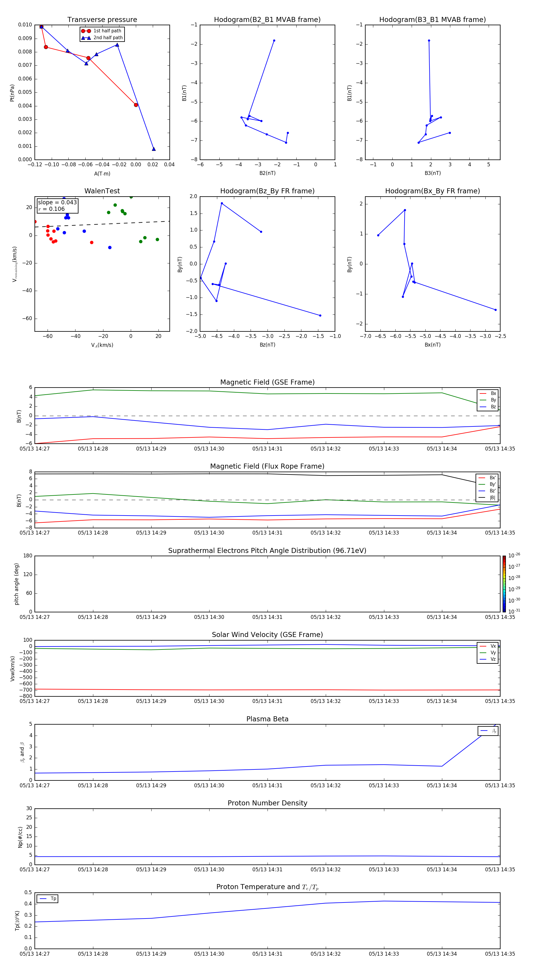
Task: Click the 'B2(nT)' x-axis label
Action: tap(267, 173)
